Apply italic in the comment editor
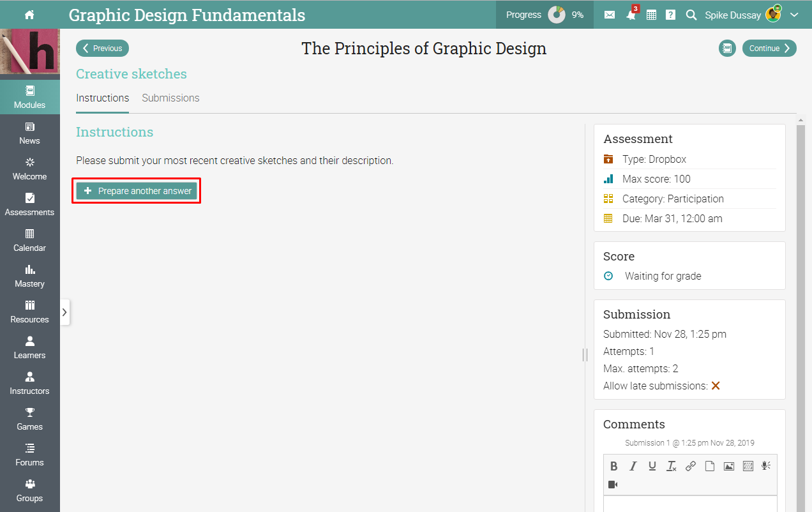The width and height of the screenshot is (812, 512). click(633, 466)
